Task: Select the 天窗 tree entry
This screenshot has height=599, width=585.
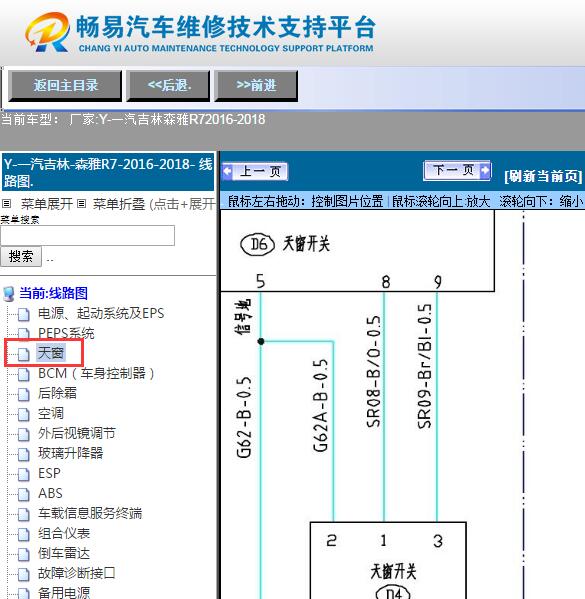Action: point(51,353)
